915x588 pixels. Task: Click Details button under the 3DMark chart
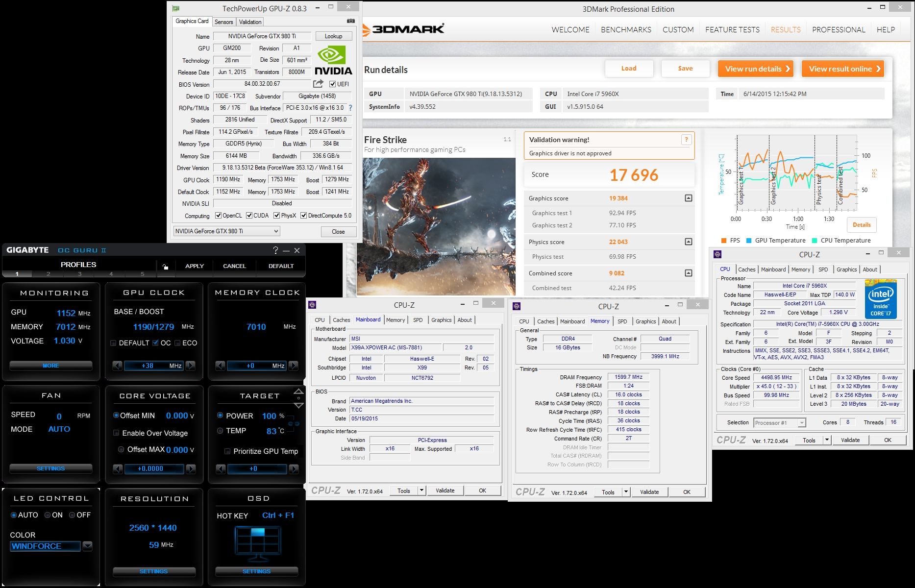tap(862, 225)
